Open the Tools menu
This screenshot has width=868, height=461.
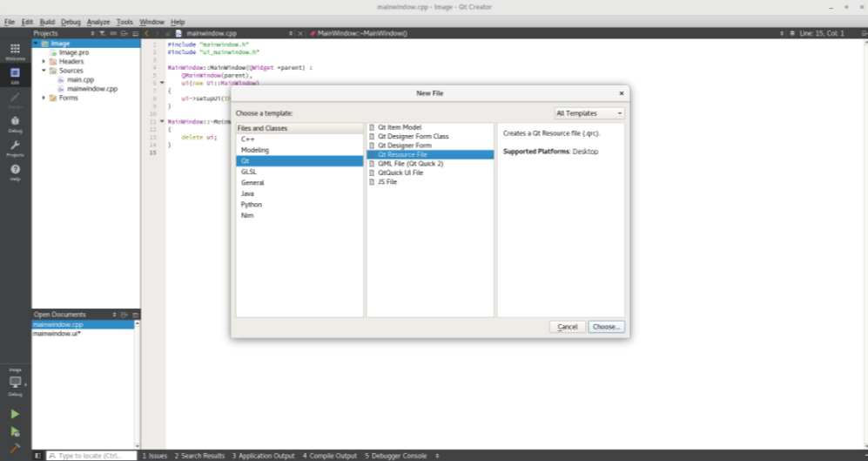coord(124,22)
